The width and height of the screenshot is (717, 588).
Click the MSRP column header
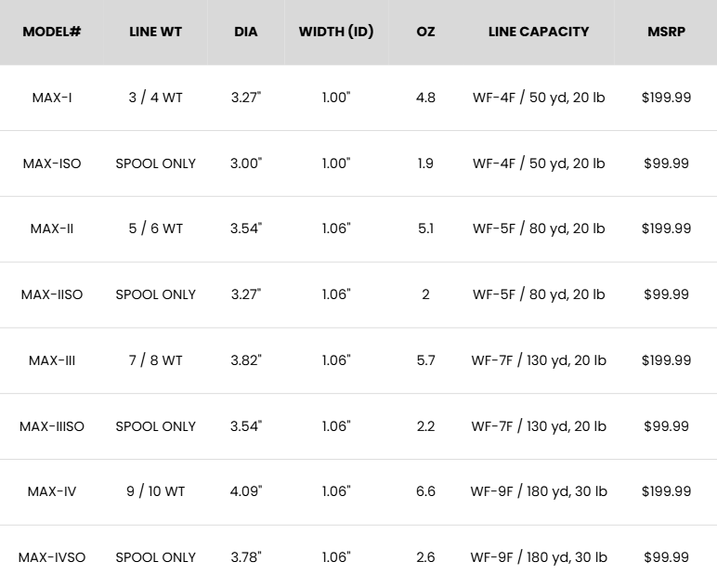[x=666, y=32]
